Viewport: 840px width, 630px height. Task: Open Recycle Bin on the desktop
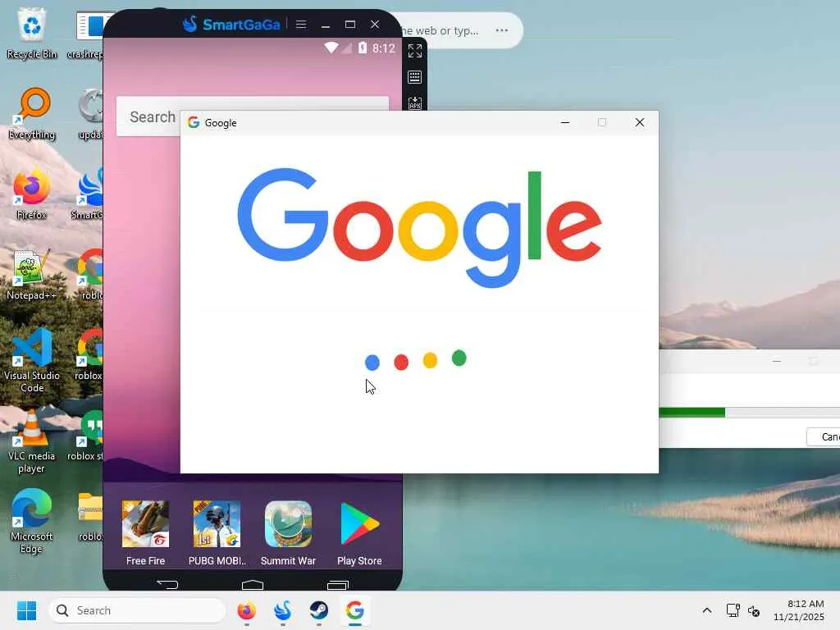click(32, 33)
